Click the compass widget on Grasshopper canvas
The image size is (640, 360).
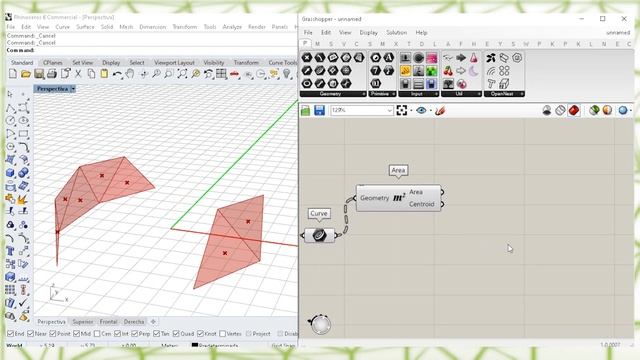pos(320,324)
